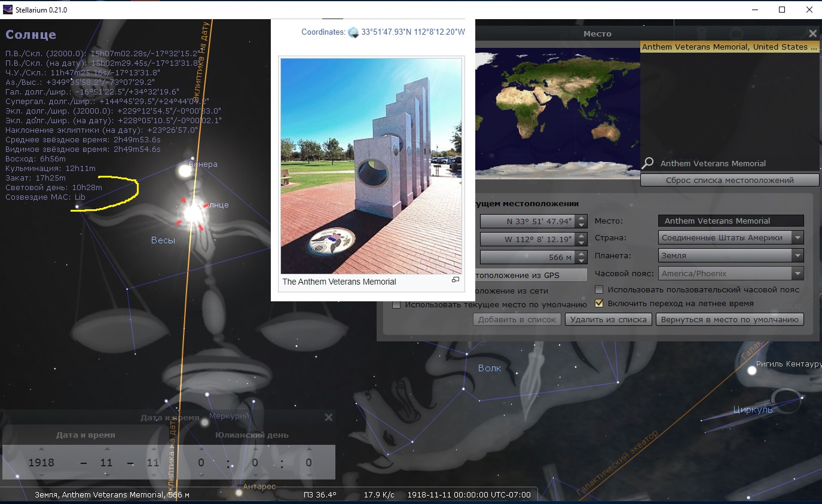Viewport: 822px width, 504px height.
Task: Open the Планета dropdown showing Земля
Action: click(x=797, y=255)
